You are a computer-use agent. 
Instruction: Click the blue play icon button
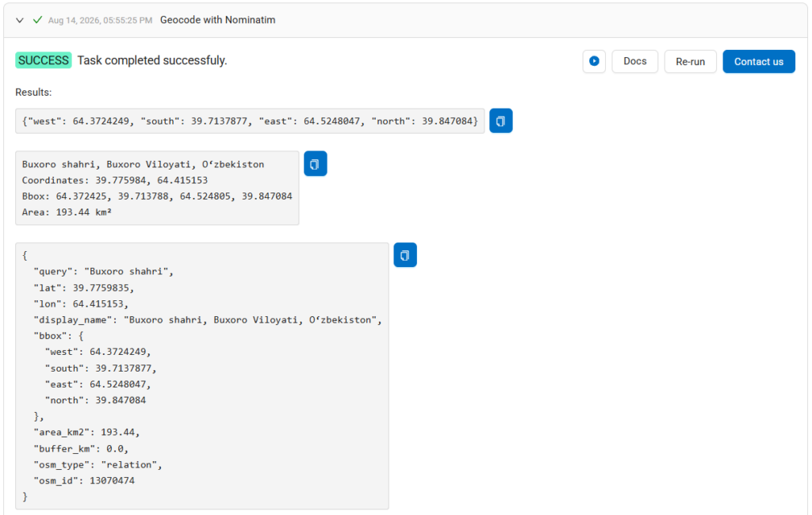point(594,62)
